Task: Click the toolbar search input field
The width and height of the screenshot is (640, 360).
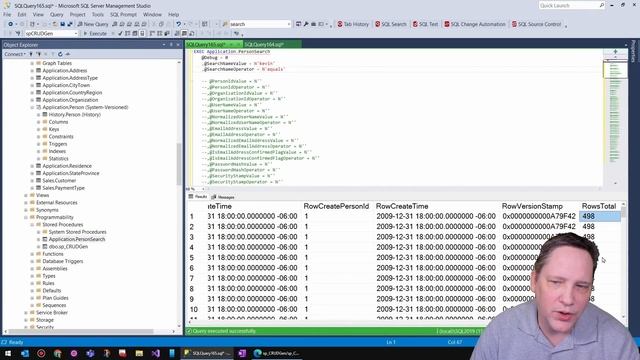Action: tap(258, 24)
